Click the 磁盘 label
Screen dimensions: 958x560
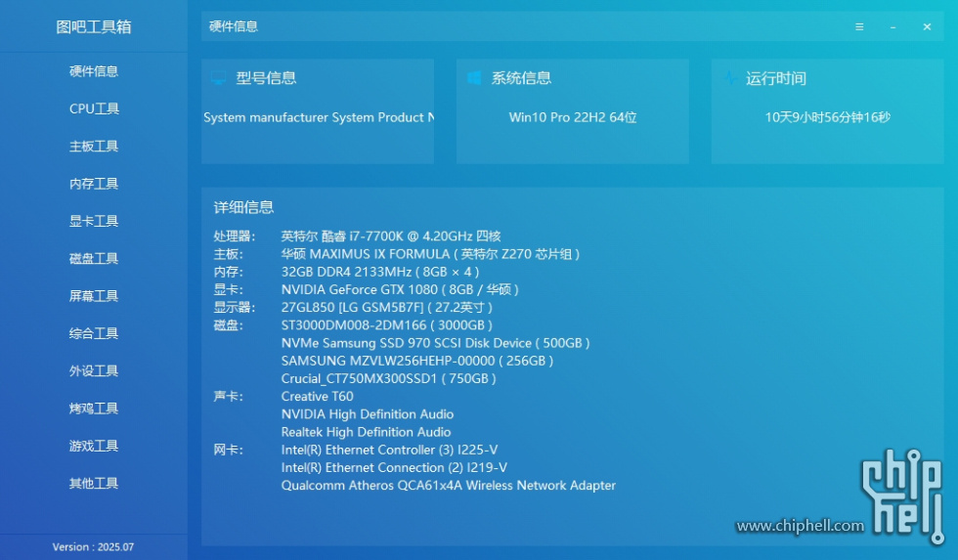coord(228,324)
